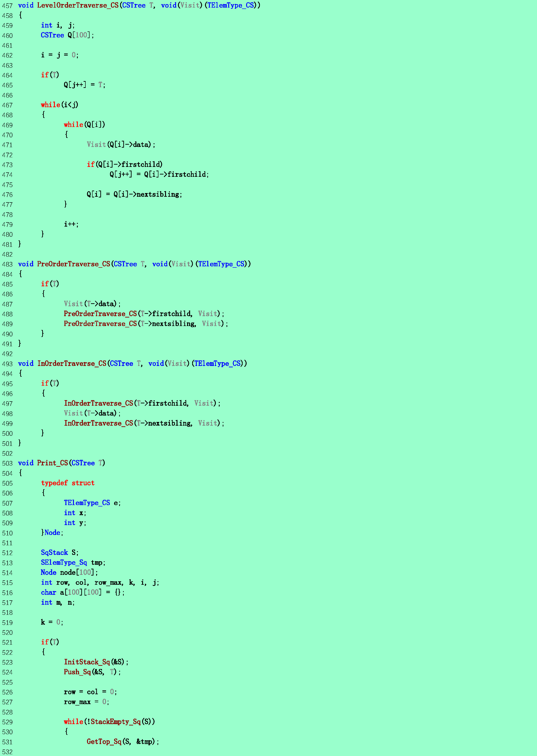537x756 pixels.
Task: Click 'row = col = 0;' on line 526
Action: tap(90, 692)
